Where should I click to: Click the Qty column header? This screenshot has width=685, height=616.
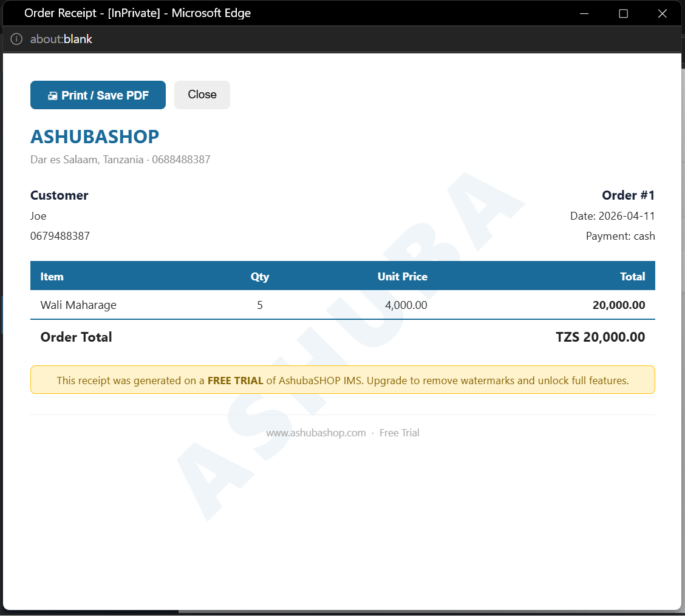click(260, 276)
